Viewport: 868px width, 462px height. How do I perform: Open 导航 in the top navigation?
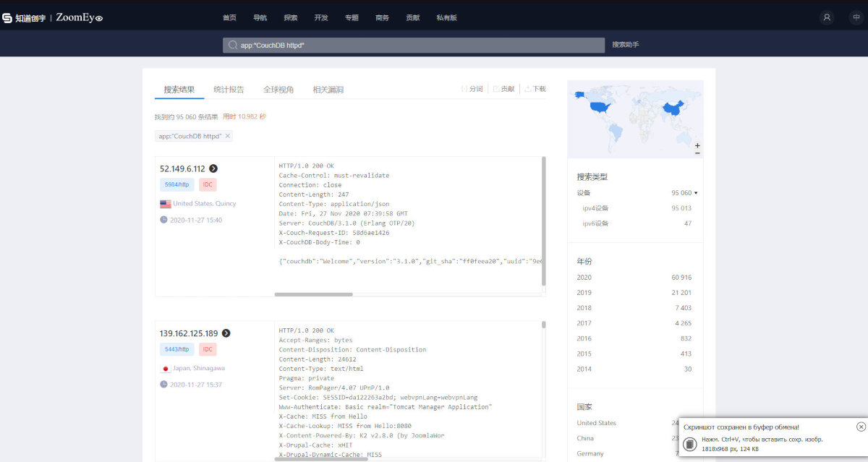pos(260,17)
